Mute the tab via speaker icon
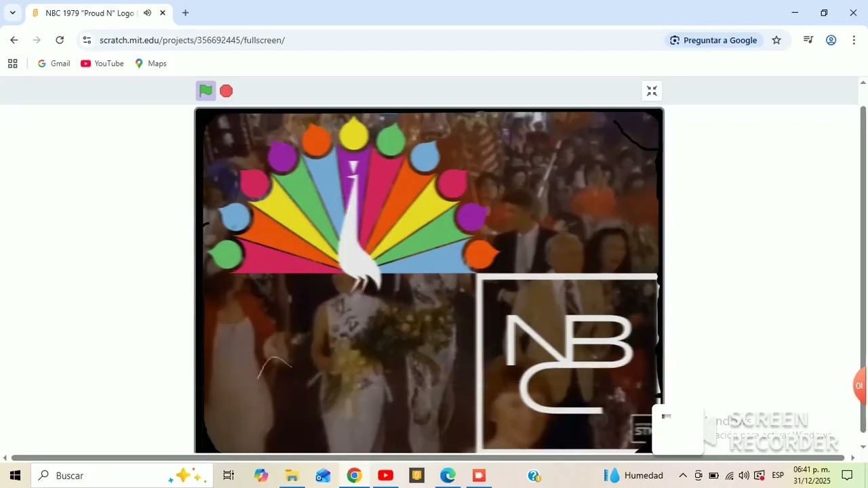 click(147, 13)
